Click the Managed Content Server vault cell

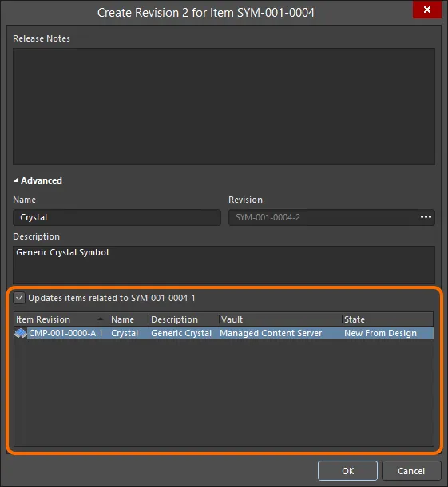point(271,333)
